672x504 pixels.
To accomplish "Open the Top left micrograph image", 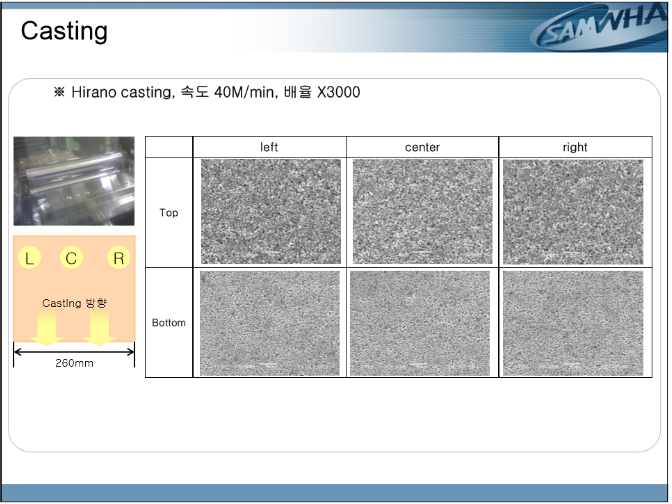I will pos(271,212).
